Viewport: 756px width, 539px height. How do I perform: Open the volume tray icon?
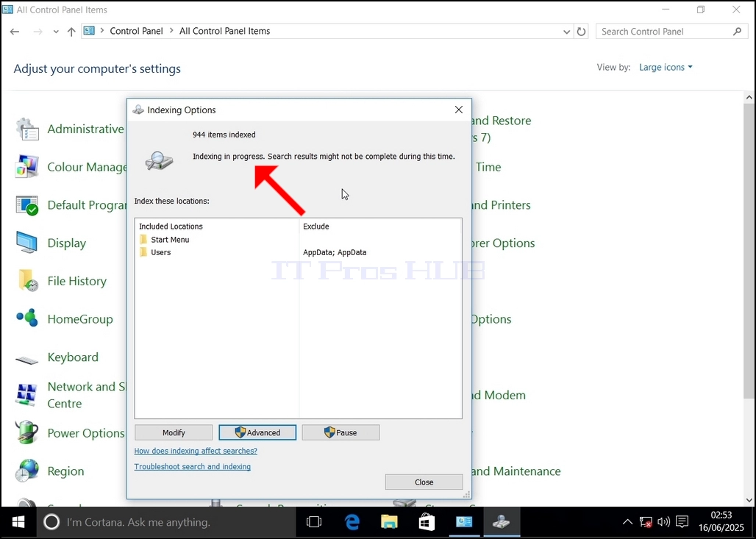click(x=664, y=522)
